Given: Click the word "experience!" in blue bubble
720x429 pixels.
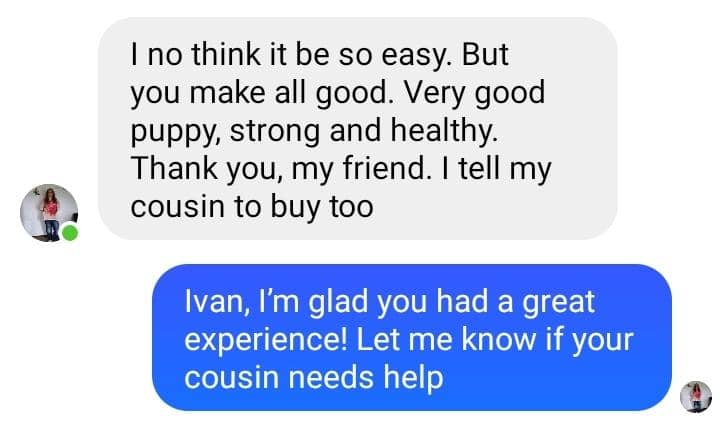Looking at the screenshot, I should [x=266, y=341].
